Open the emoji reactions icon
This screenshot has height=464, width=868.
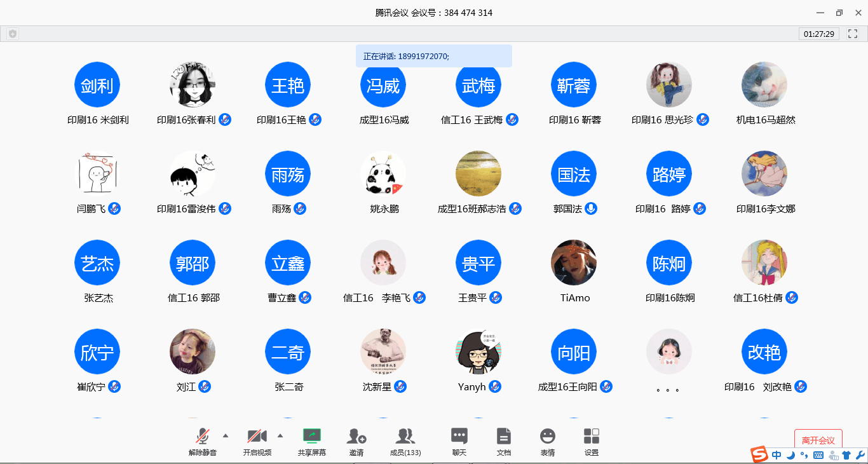click(547, 437)
